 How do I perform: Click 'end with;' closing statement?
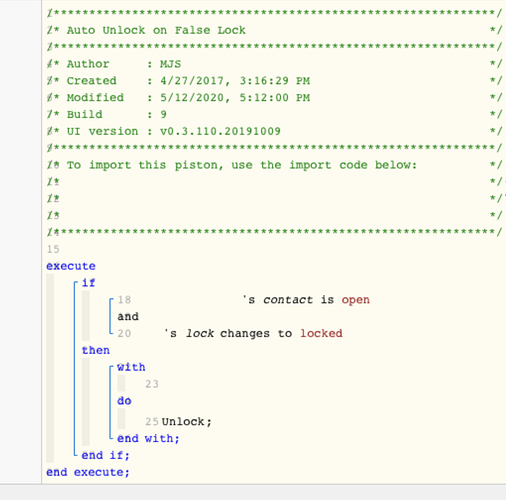click(x=148, y=438)
